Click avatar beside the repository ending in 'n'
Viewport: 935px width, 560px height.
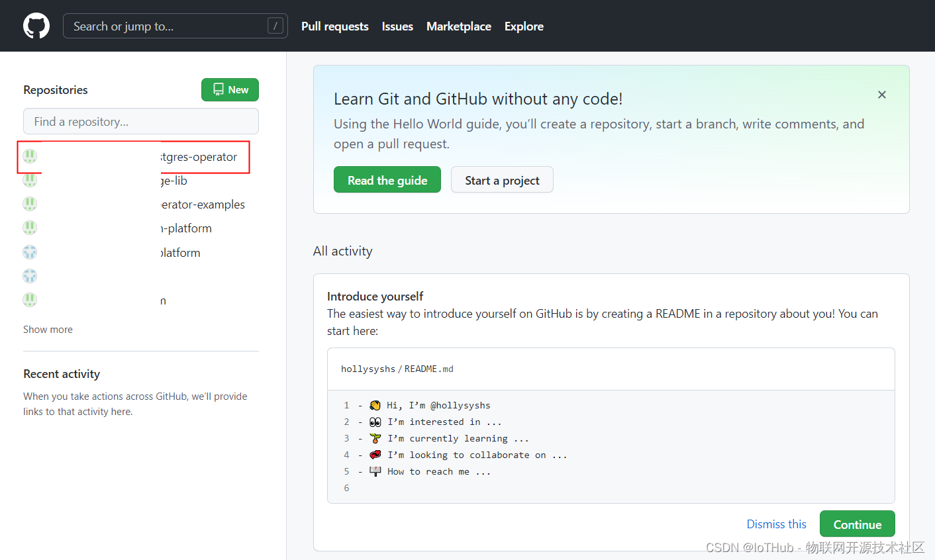tap(30, 300)
